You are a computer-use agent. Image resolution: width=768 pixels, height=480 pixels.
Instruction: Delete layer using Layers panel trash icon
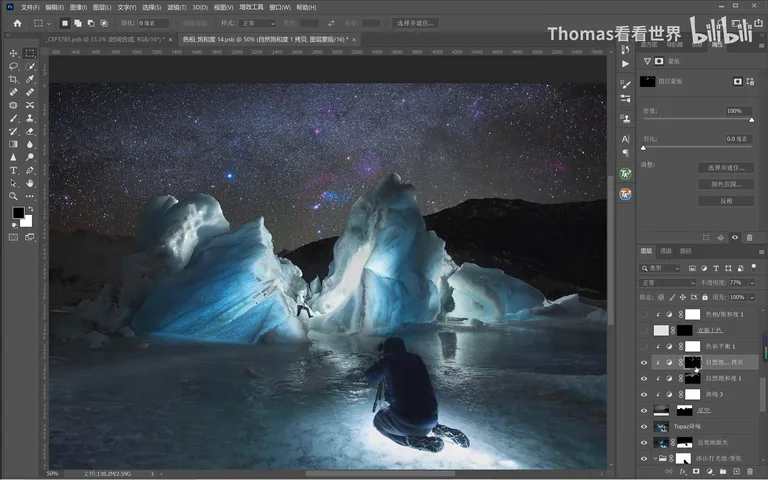(x=750, y=471)
